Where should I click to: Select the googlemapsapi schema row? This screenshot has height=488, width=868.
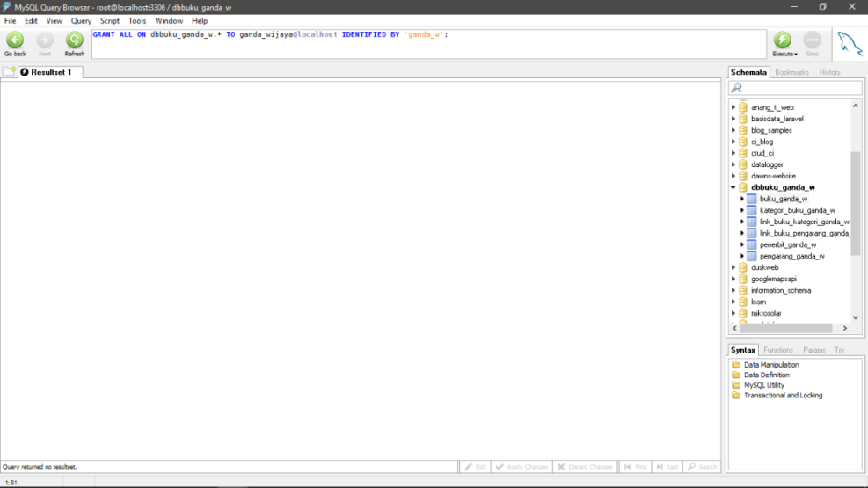773,279
